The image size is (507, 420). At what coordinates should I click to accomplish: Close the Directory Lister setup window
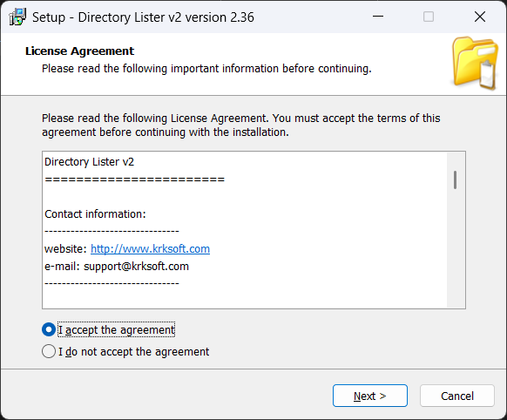pyautogui.click(x=480, y=17)
